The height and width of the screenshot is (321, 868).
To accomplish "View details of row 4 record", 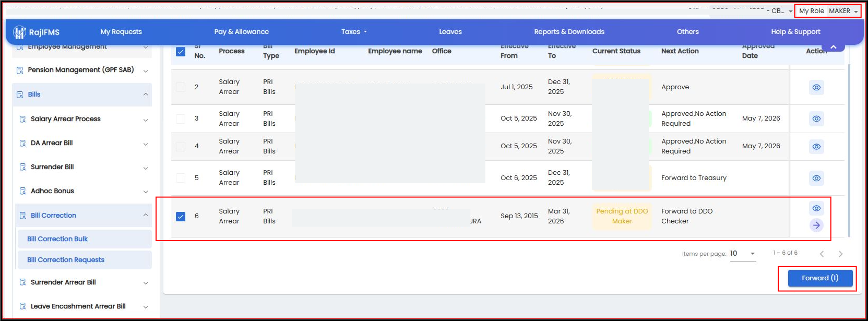I will click(816, 147).
